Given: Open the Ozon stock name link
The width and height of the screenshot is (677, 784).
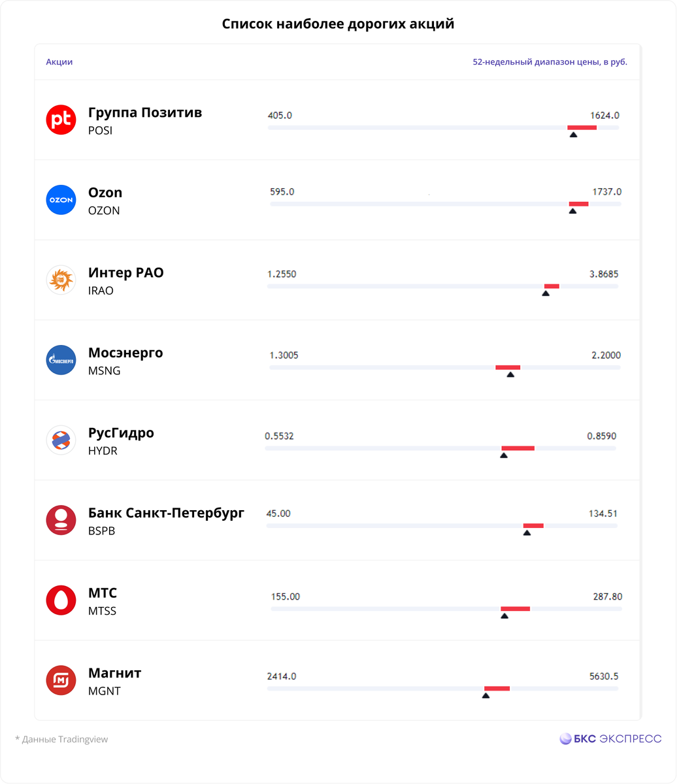Looking at the screenshot, I should tap(105, 193).
